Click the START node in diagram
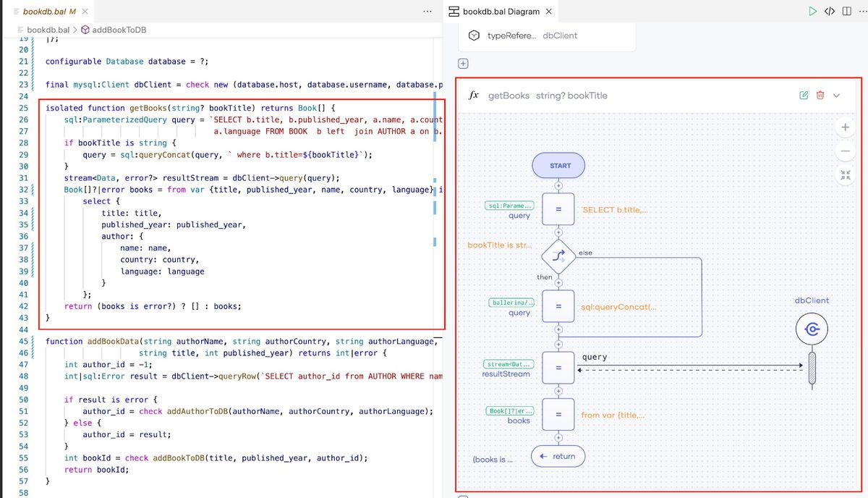Image resolution: width=868 pixels, height=498 pixels. (x=560, y=166)
